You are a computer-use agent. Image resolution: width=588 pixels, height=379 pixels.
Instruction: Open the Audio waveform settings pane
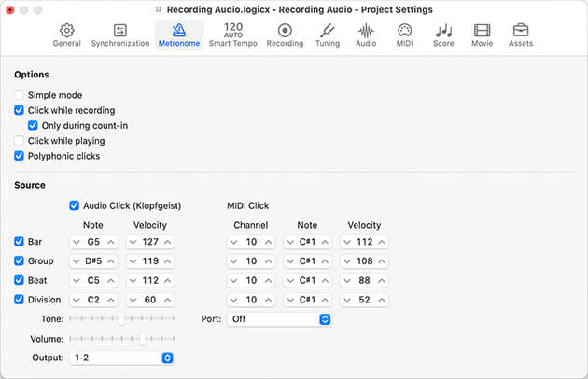[x=366, y=35]
